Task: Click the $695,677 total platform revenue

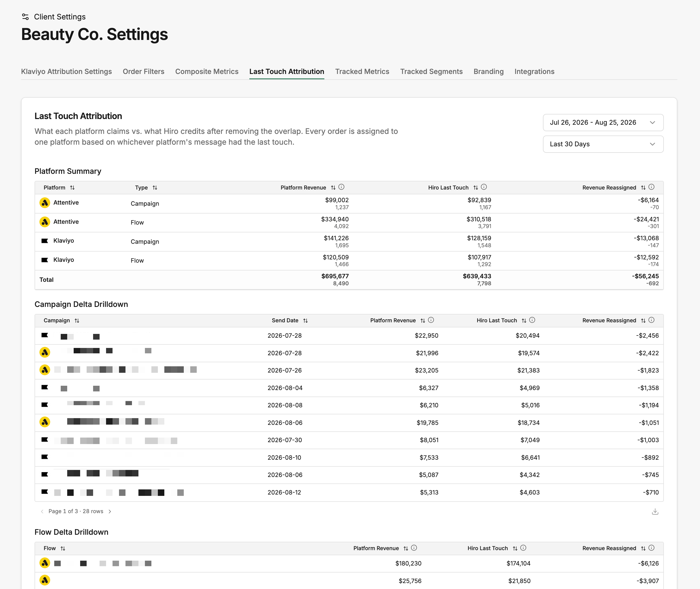Action: pos(335,276)
